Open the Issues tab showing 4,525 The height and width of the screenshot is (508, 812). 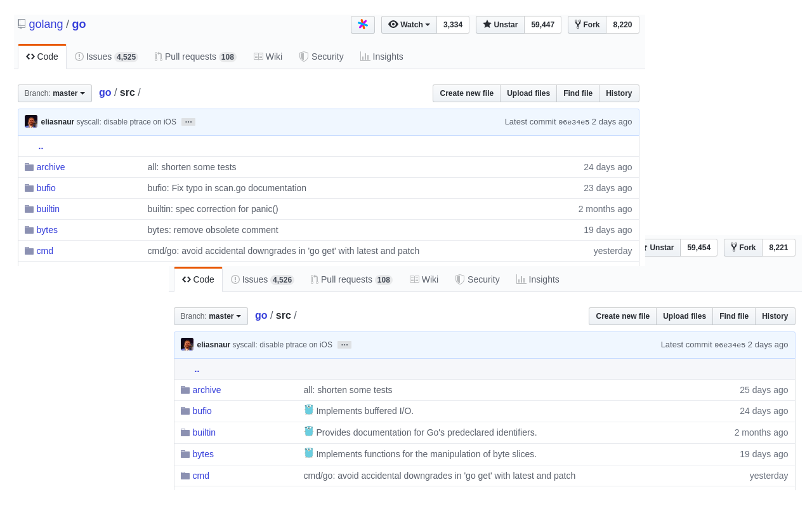[x=106, y=57]
